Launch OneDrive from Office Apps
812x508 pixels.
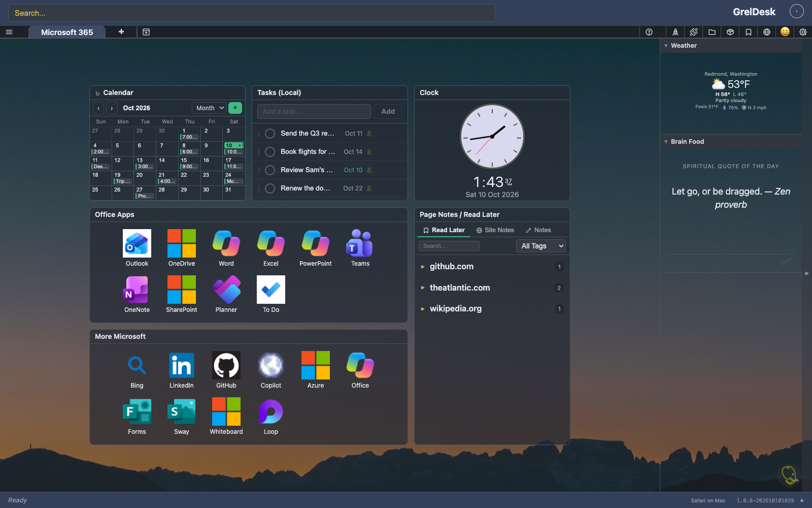click(182, 243)
